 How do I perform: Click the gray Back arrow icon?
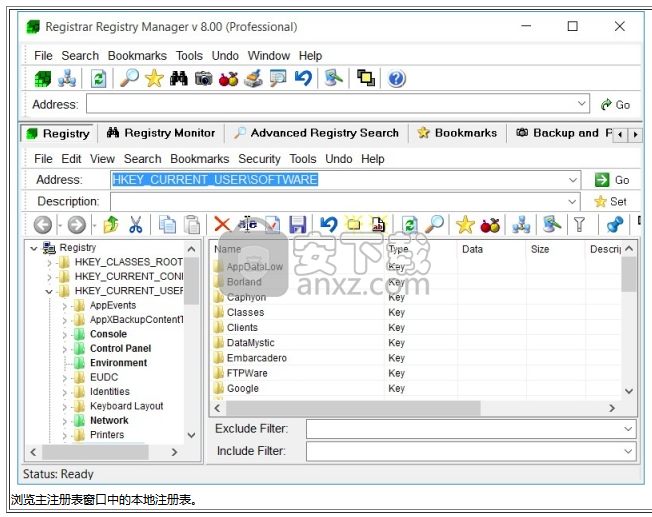coord(43,225)
